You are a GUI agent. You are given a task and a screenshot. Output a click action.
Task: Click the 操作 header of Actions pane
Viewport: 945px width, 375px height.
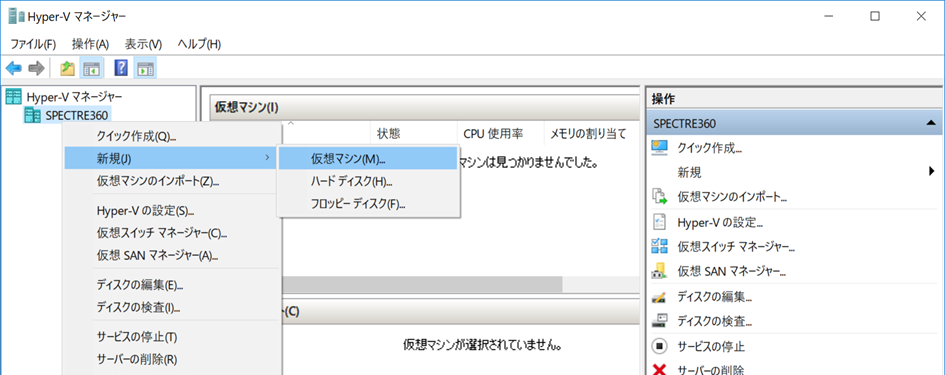(663, 100)
